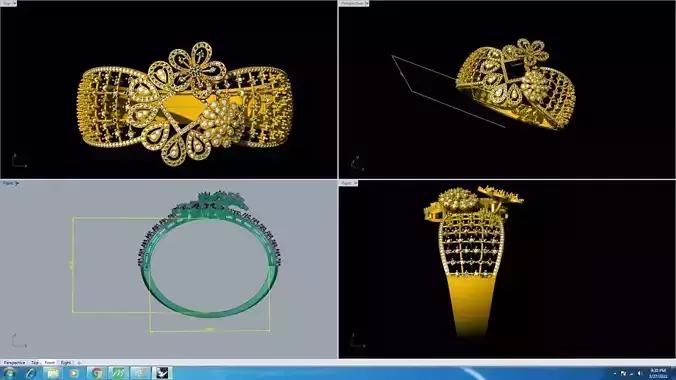Open Windows Media Player taskbar icon

click(x=74, y=373)
